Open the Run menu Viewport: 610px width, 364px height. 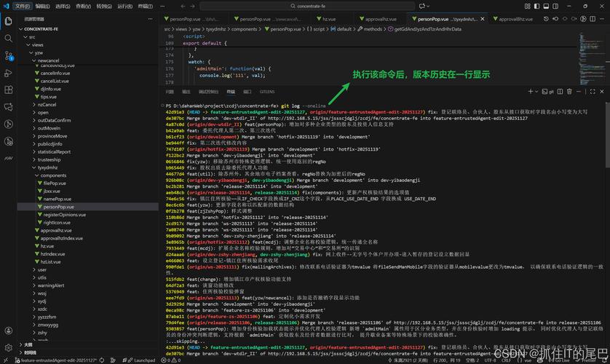(124, 7)
